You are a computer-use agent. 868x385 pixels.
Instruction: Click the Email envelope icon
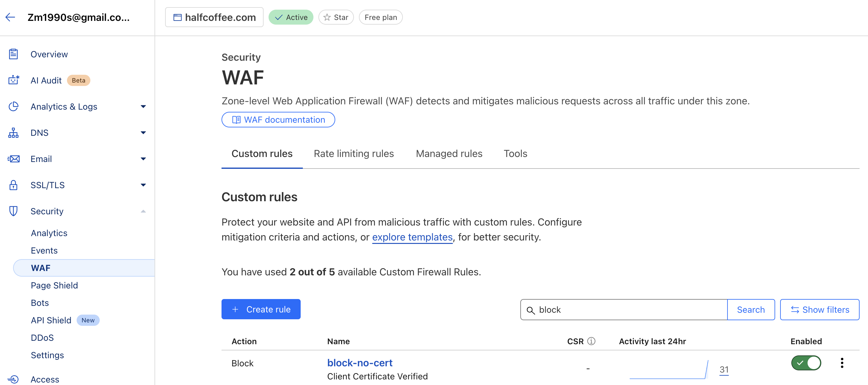(13, 159)
